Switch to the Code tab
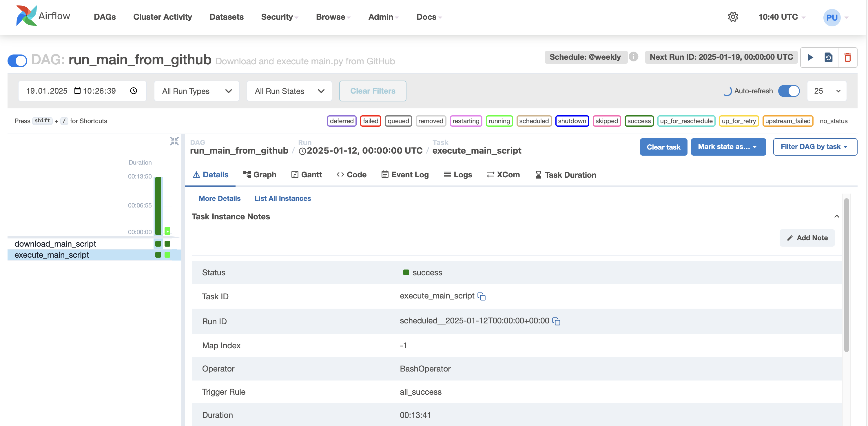 [351, 174]
